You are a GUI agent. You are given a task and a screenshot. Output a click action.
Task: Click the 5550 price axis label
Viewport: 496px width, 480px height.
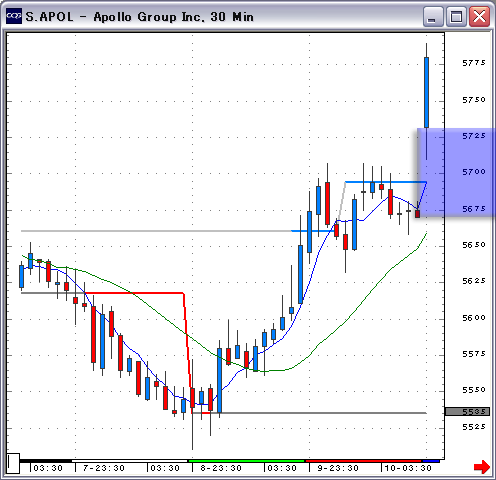point(474,390)
